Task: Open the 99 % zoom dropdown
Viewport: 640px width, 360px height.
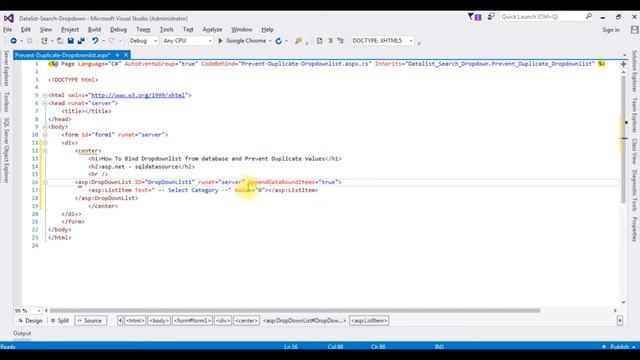Action: (x=28, y=311)
